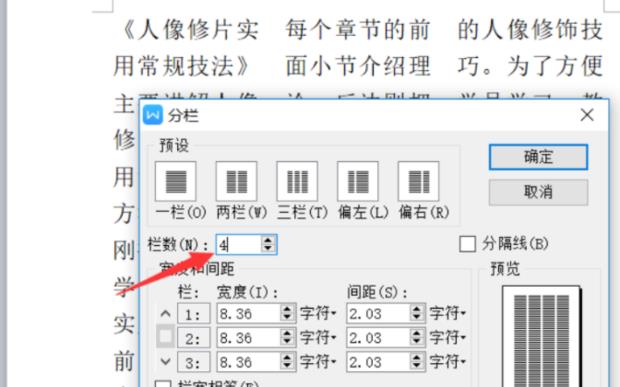Click column 2 间距 spinner arrows
The height and width of the screenshot is (387, 620).
[417, 338]
